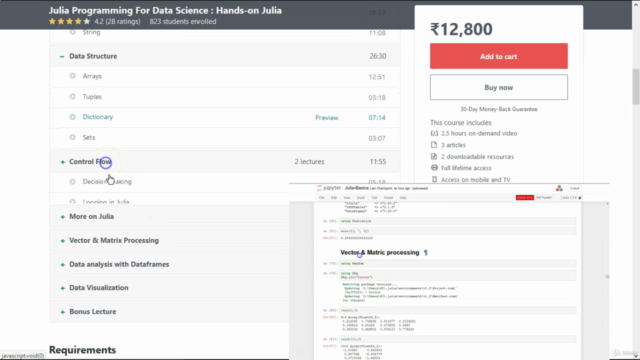Open the View menu in Jupyter notebook
Screen dimensions: 640x360
coord(347,198)
